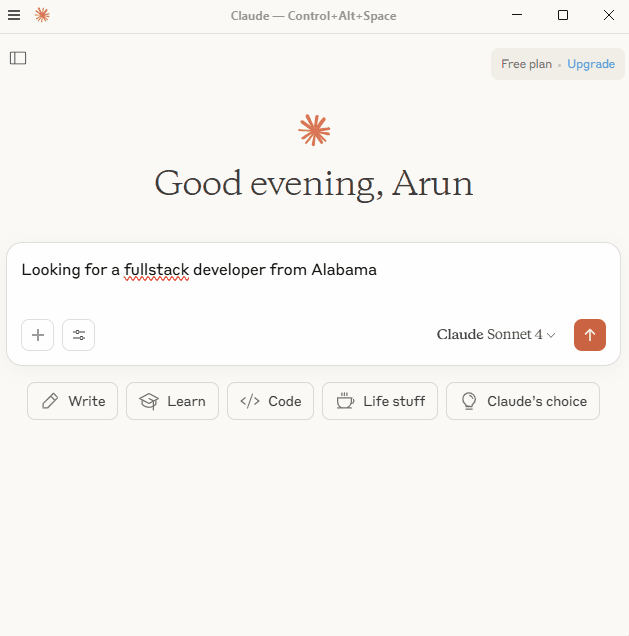Send the message with orange arrow button
The height and width of the screenshot is (636, 629).
[590, 335]
